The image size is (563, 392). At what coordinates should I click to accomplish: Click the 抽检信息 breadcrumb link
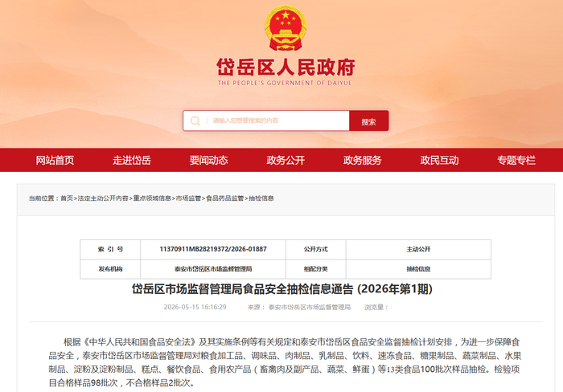(x=261, y=198)
